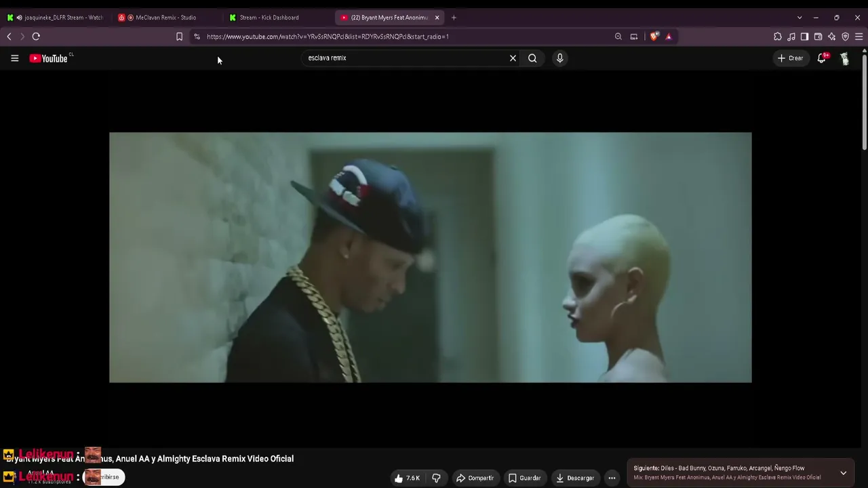Open the browser extensions puzzle icon
This screenshot has height=488, width=868.
(778, 37)
